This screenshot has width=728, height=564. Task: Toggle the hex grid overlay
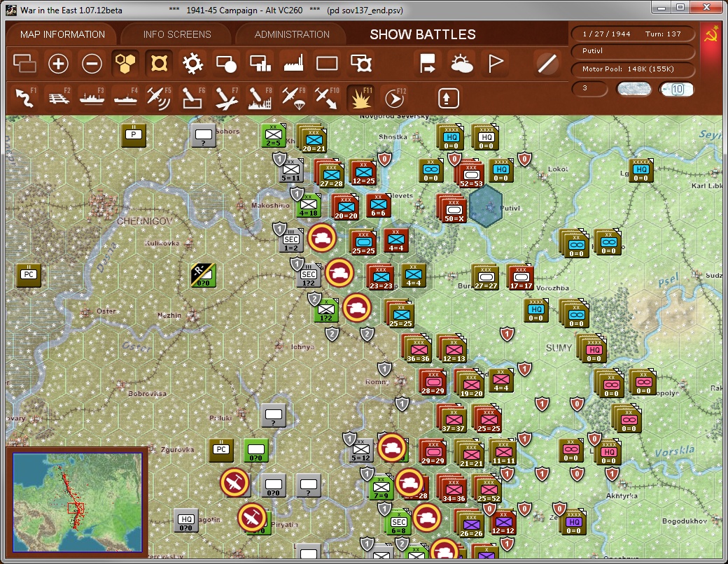(124, 63)
